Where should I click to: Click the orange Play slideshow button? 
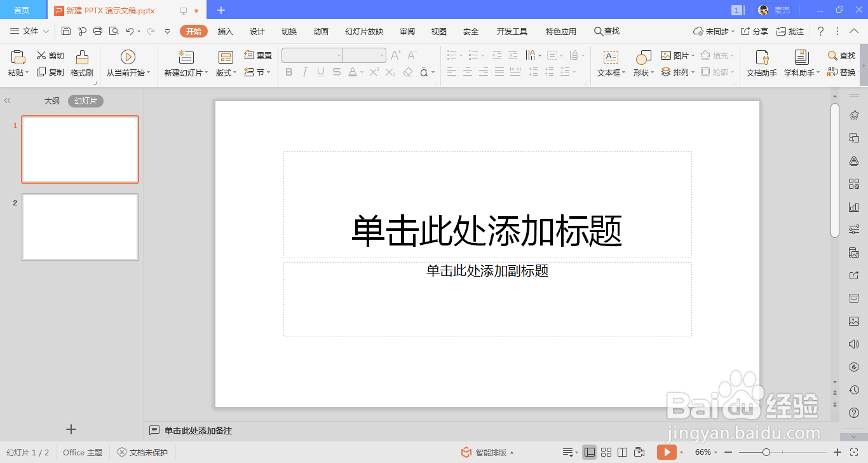(667, 452)
